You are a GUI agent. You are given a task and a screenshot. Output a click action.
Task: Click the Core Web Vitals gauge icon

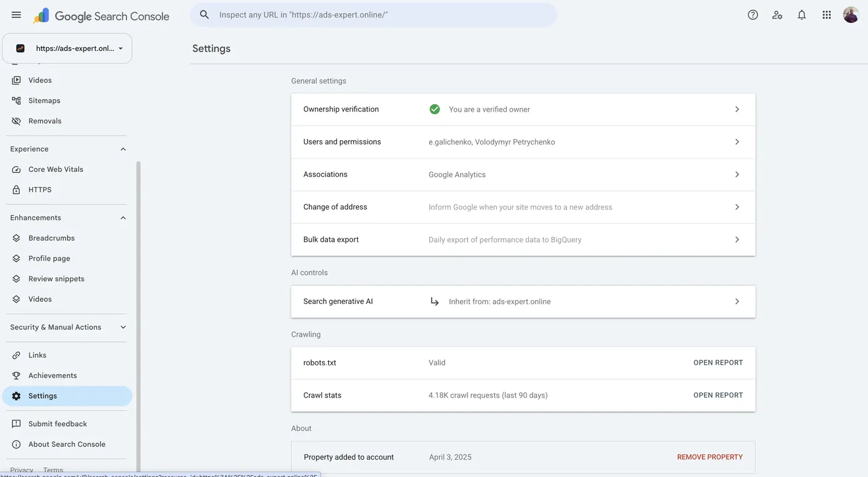point(16,169)
